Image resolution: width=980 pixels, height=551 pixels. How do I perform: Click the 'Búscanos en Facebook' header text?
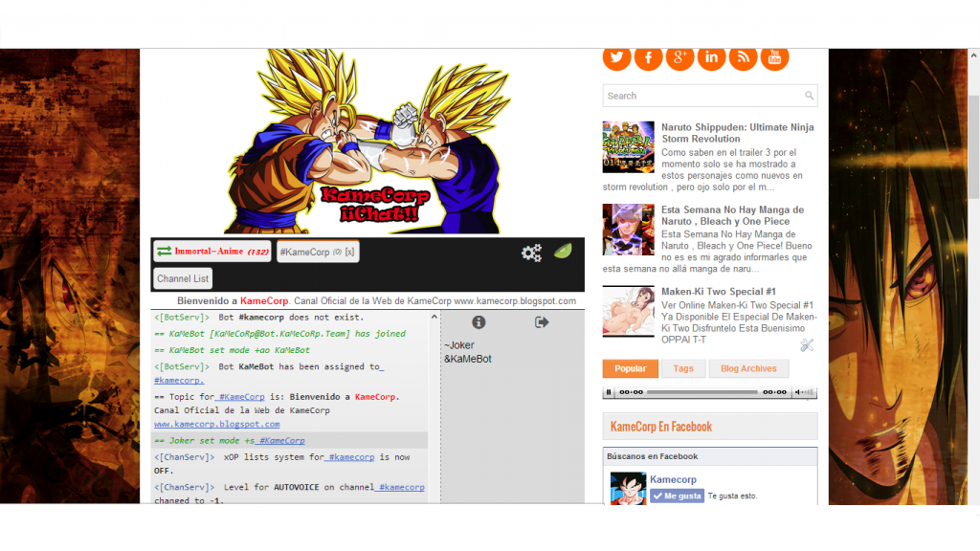tap(653, 456)
